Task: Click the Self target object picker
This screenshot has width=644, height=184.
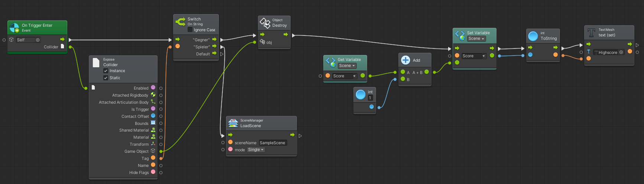Action: pos(38,40)
